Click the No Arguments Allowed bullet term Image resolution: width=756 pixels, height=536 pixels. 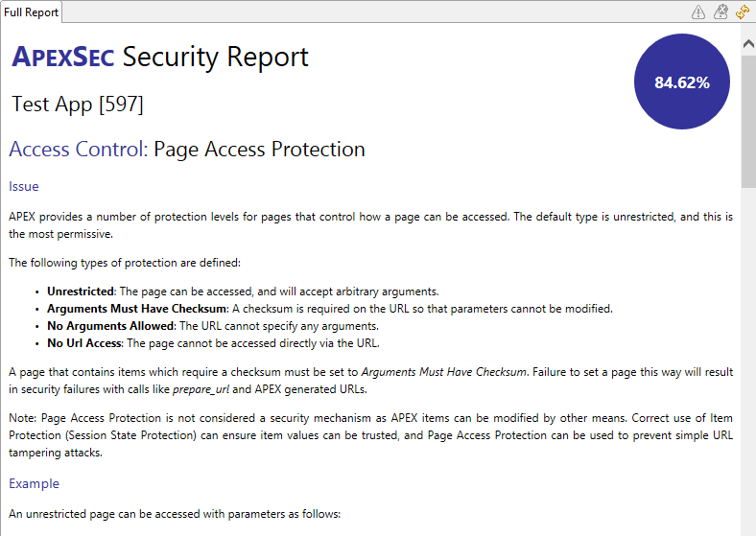[x=110, y=326]
